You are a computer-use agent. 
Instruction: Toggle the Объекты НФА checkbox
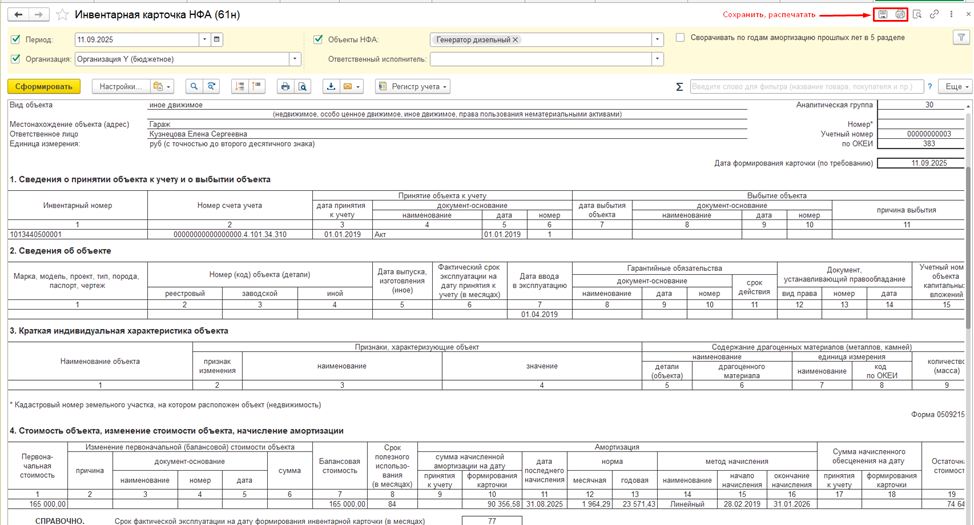(x=319, y=39)
